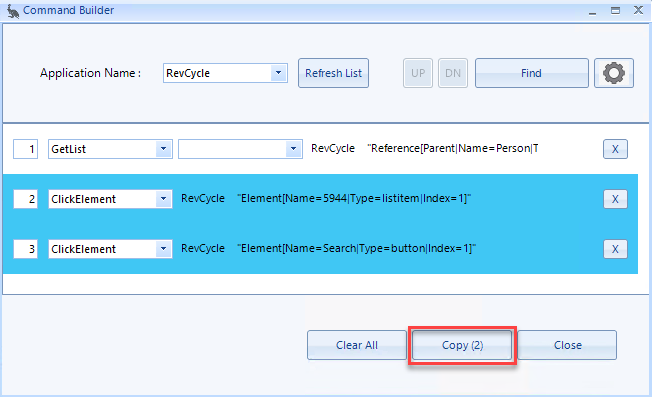
Task: Click the Close button at bottom
Action: tap(567, 345)
